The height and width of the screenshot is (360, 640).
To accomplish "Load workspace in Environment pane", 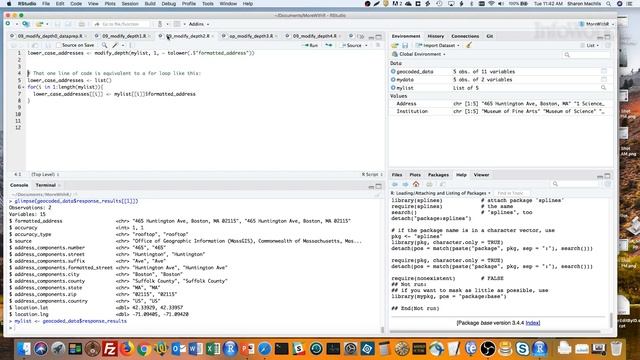I will coord(395,45).
